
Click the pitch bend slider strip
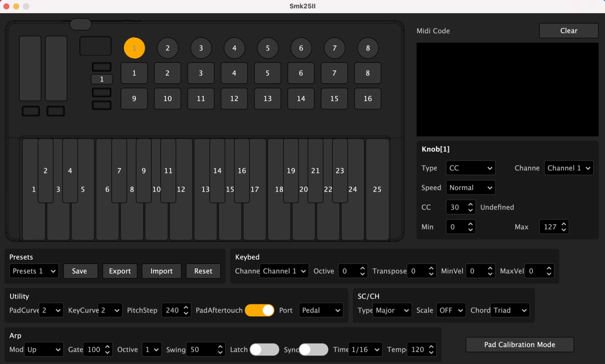30,69
